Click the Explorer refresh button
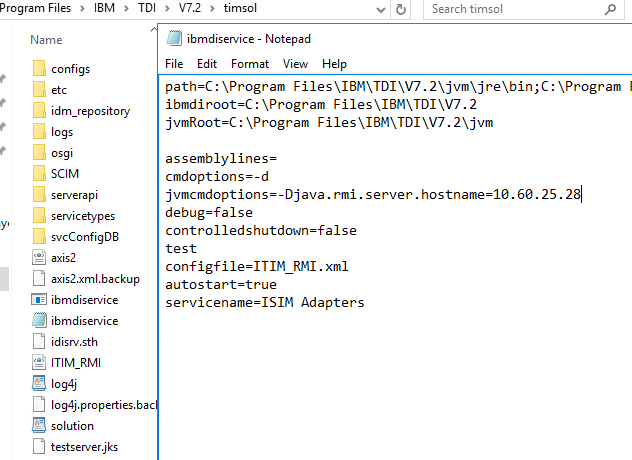The image size is (632, 460). (x=401, y=9)
